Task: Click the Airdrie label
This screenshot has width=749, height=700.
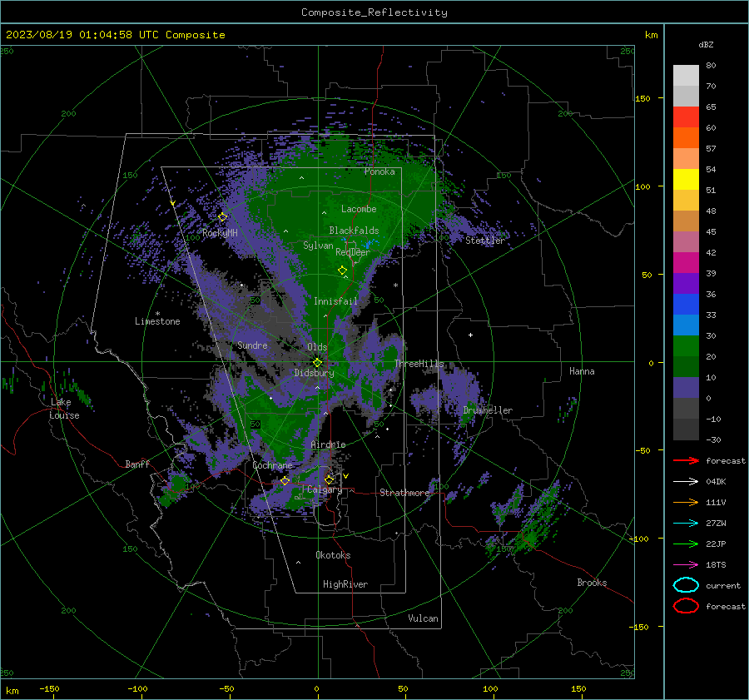Action: (x=328, y=444)
